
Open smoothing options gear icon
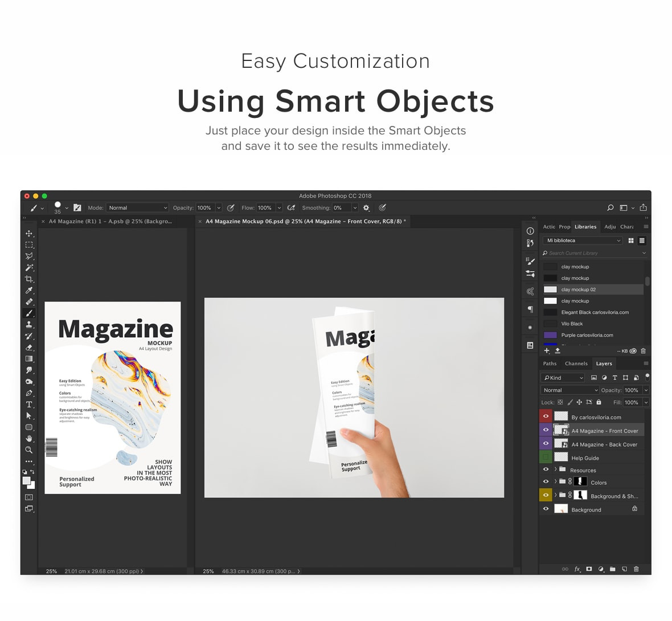(366, 208)
